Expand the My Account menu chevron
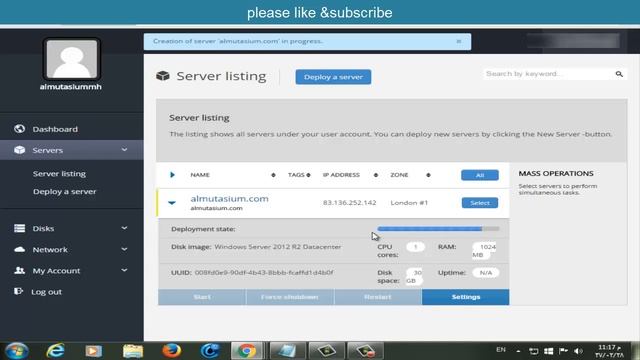Image resolution: width=640 pixels, height=360 pixels. (124, 270)
